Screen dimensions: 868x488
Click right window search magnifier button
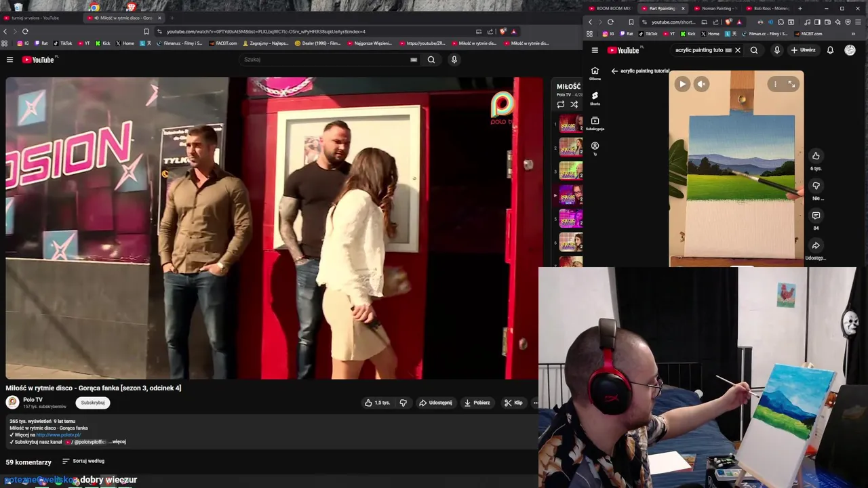click(754, 50)
